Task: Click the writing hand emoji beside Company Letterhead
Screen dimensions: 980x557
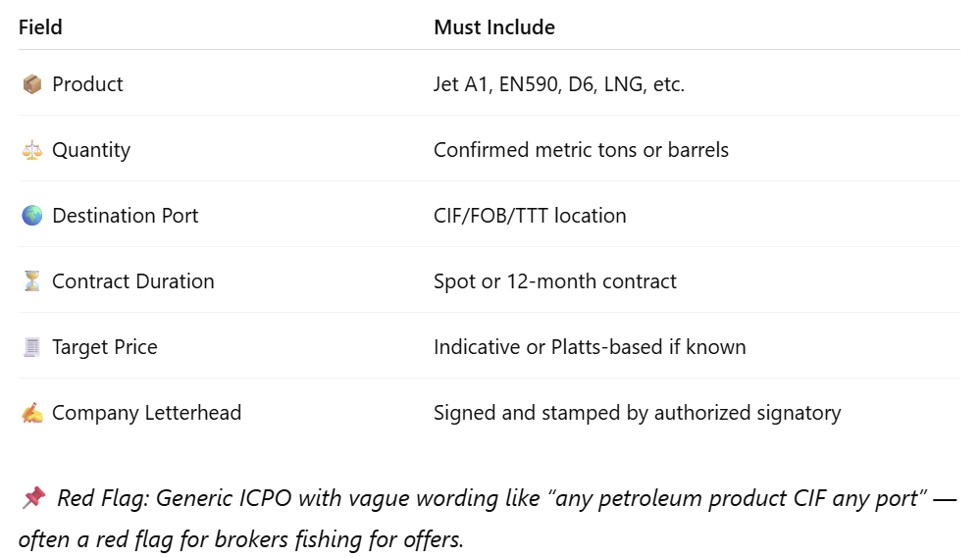Action: 31,413
